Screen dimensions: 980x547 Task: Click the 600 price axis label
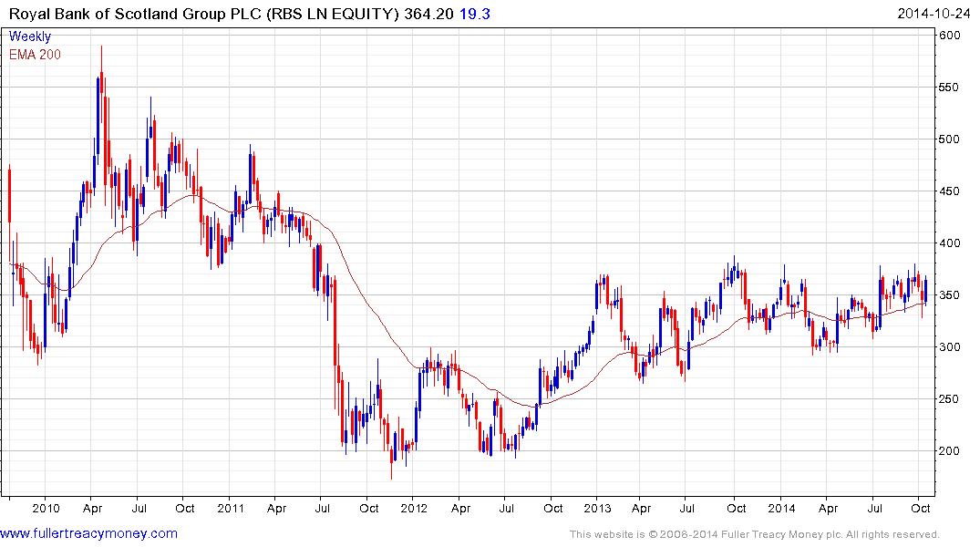(x=950, y=36)
